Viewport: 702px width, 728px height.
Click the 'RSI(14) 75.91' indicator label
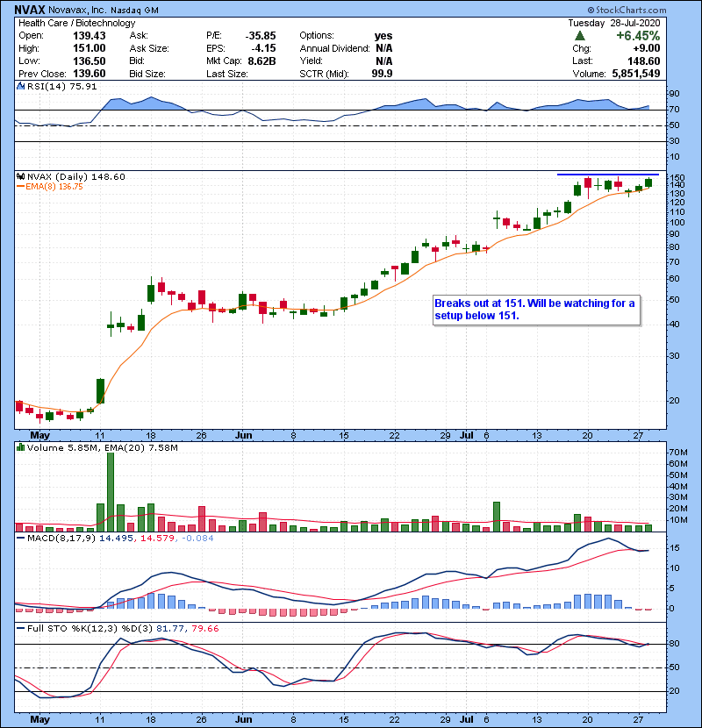pyautogui.click(x=61, y=86)
